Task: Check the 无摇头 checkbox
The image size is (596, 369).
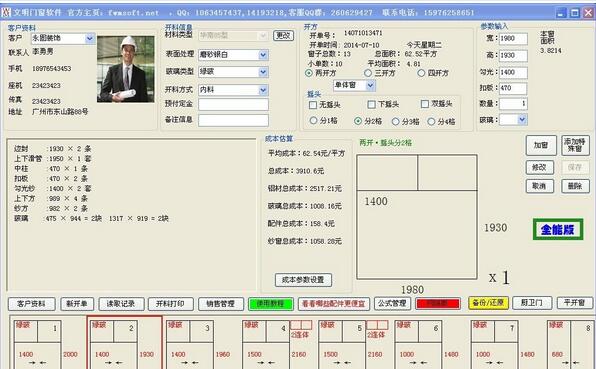Action: coord(313,104)
